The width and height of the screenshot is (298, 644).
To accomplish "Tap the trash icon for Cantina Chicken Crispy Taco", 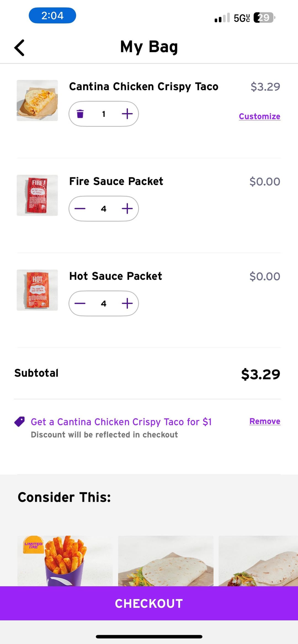I will tap(80, 114).
